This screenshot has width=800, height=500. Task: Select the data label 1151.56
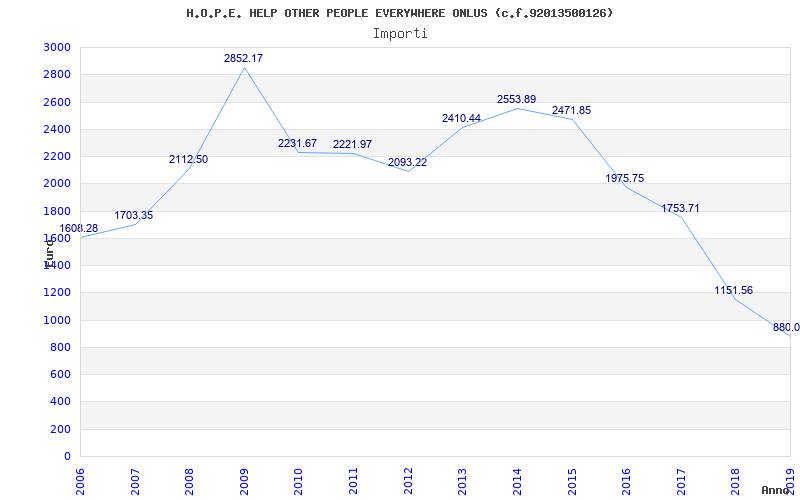tap(734, 290)
